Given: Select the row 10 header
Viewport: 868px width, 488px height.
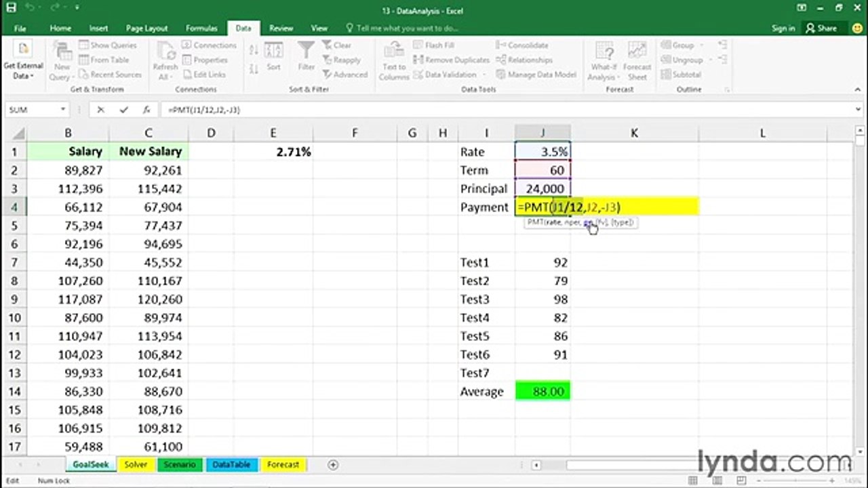Looking at the screenshot, I should coord(14,318).
